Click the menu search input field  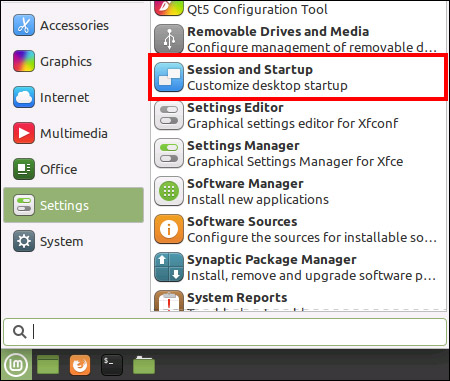point(225,332)
